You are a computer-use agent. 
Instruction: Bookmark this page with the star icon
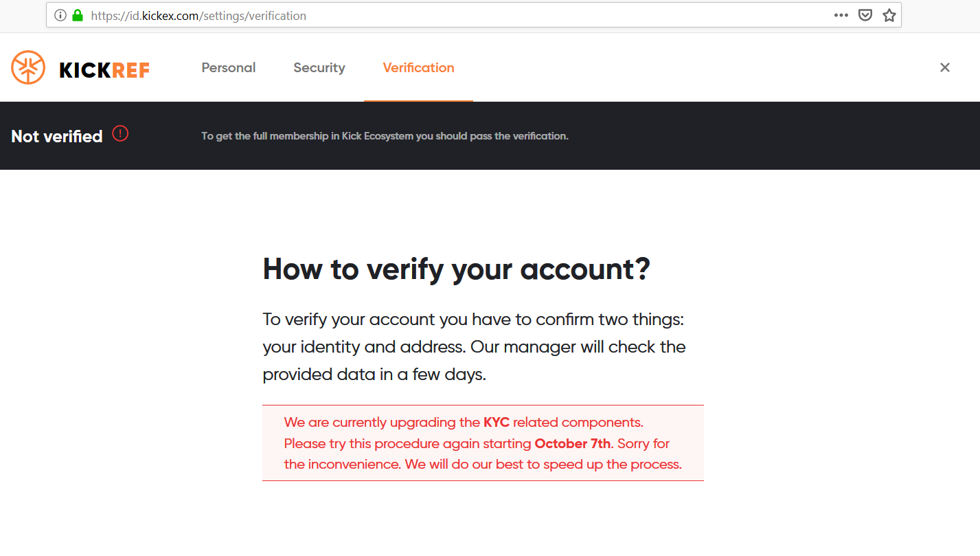click(889, 15)
